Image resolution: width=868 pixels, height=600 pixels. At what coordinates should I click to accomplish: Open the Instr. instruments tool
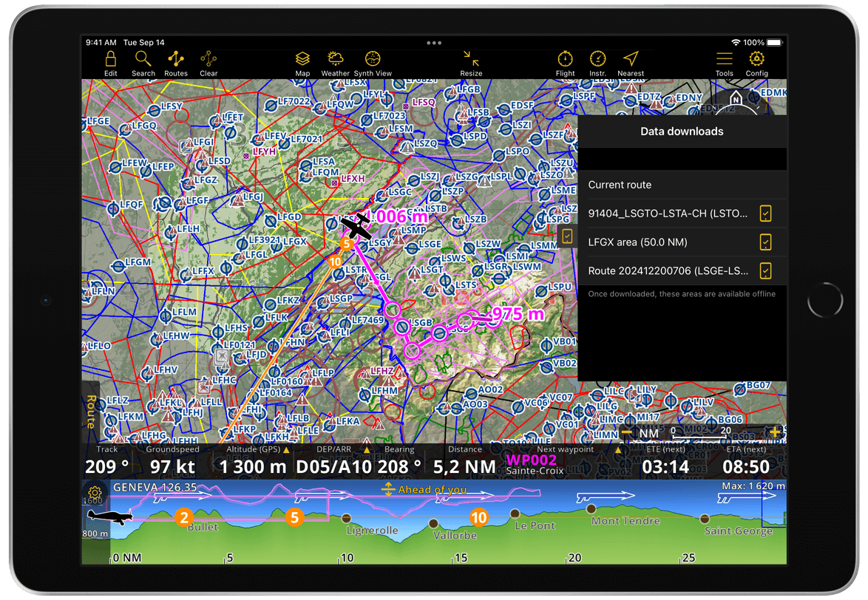click(598, 64)
